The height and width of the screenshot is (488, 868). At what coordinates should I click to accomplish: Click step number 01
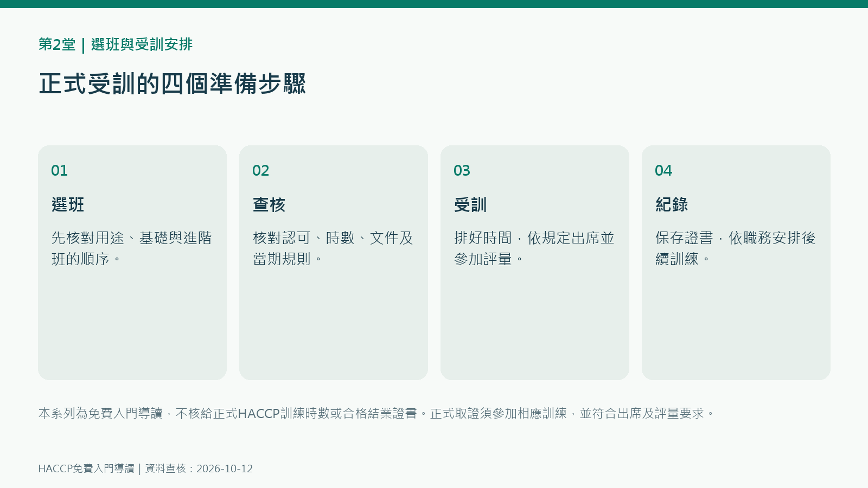pos(59,171)
